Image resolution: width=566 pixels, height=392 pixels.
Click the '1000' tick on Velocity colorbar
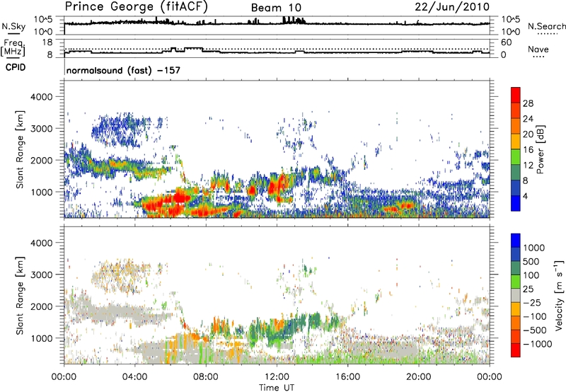533,248
